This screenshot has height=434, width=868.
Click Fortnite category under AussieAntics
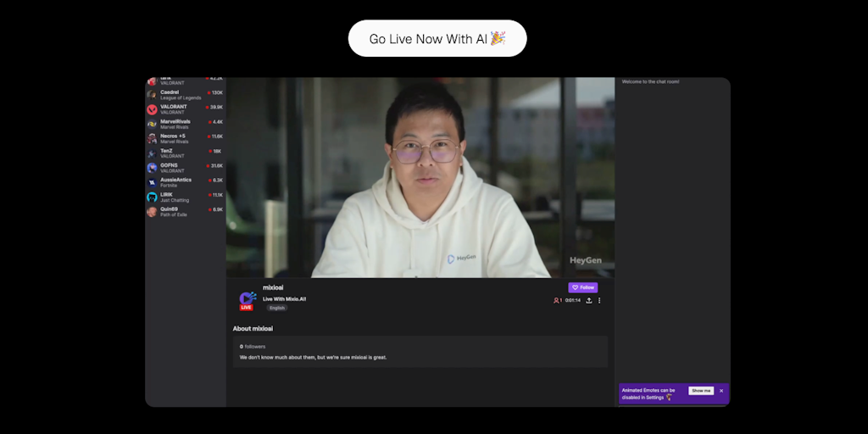point(169,186)
